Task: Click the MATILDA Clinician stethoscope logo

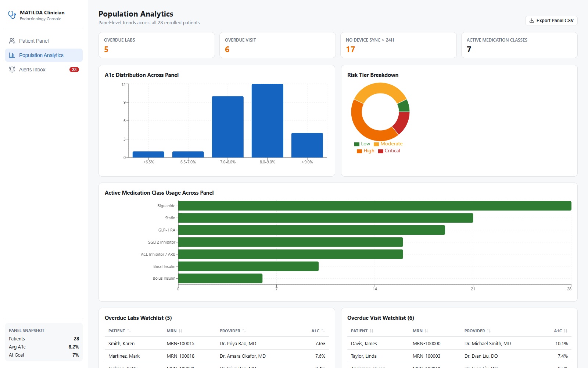Action: (x=12, y=15)
